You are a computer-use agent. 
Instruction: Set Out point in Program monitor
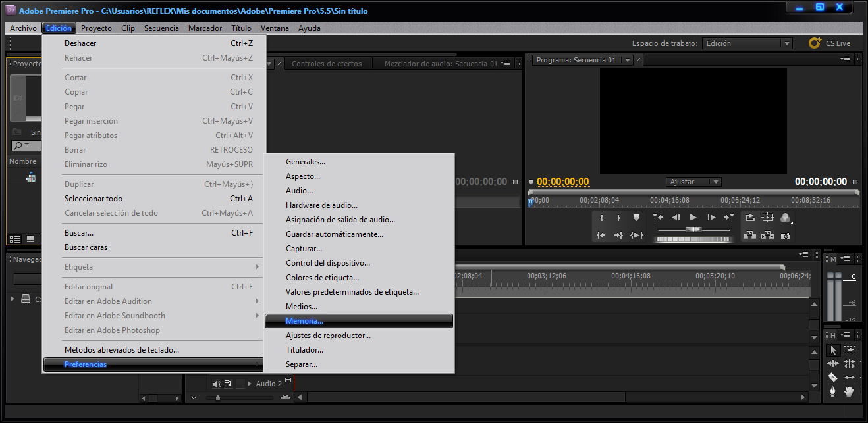[x=619, y=218]
